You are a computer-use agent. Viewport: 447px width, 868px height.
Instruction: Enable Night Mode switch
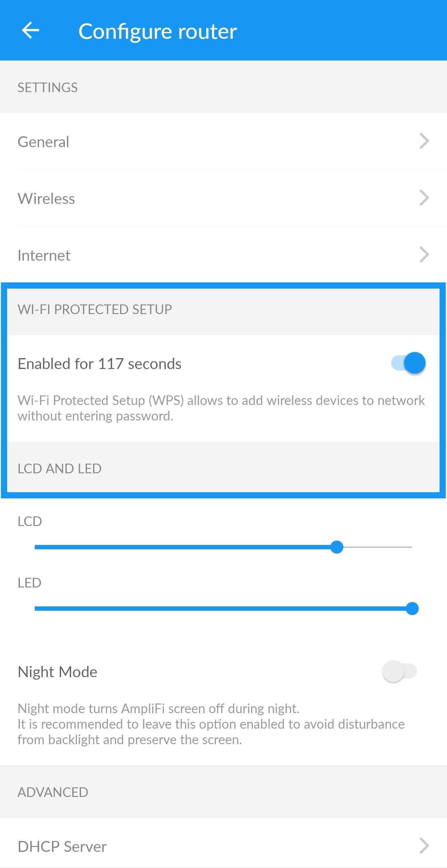coord(400,671)
